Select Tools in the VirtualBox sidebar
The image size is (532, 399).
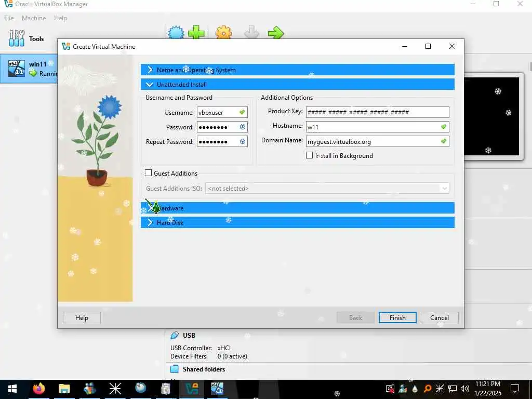click(26, 38)
